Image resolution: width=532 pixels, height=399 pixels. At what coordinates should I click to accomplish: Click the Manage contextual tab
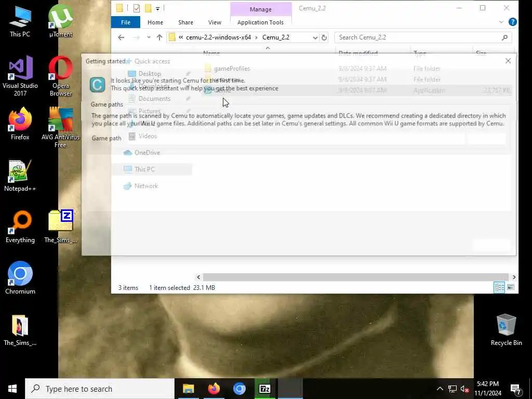[261, 9]
